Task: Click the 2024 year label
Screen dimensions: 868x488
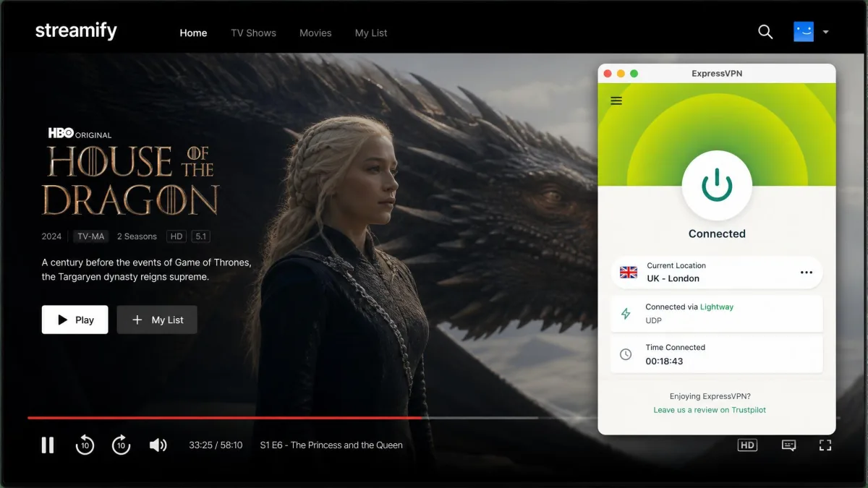Action: (51, 236)
